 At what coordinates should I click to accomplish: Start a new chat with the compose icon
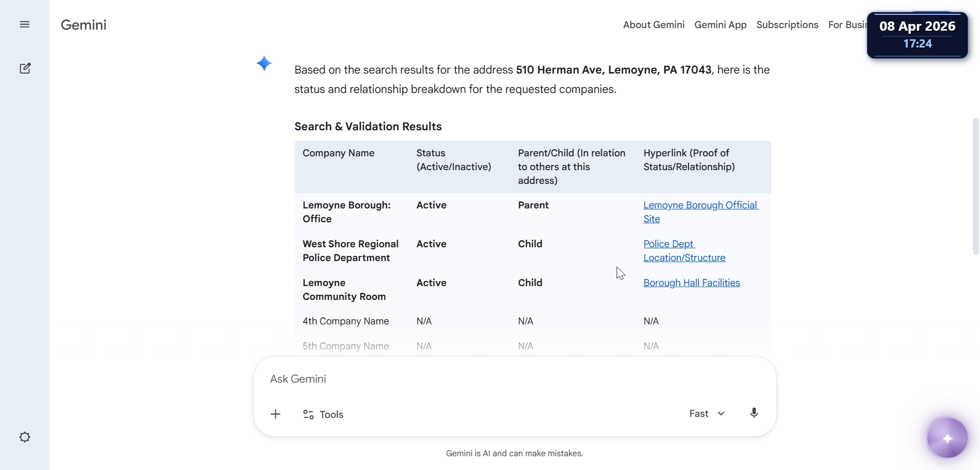[25, 68]
